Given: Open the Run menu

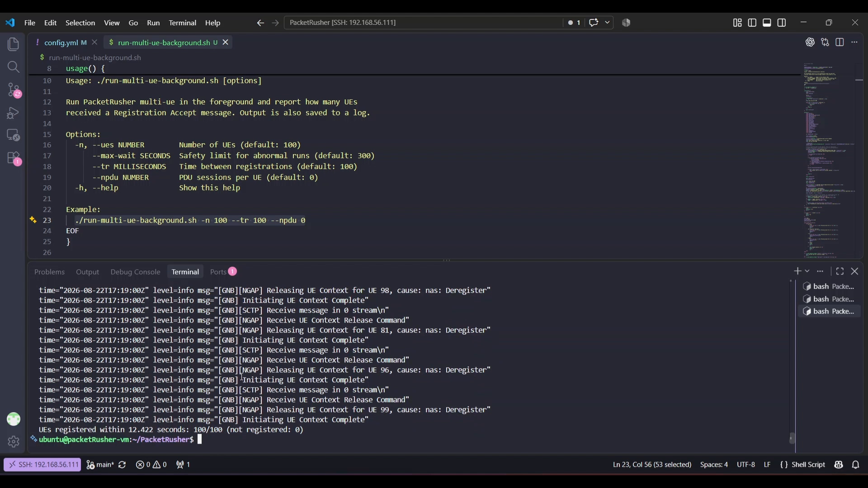Looking at the screenshot, I should 153,23.
